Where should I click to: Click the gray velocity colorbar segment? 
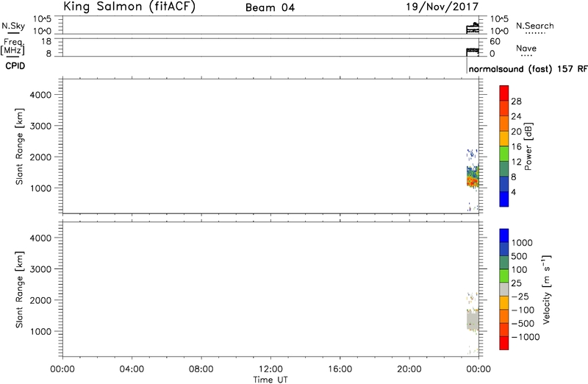(504, 289)
